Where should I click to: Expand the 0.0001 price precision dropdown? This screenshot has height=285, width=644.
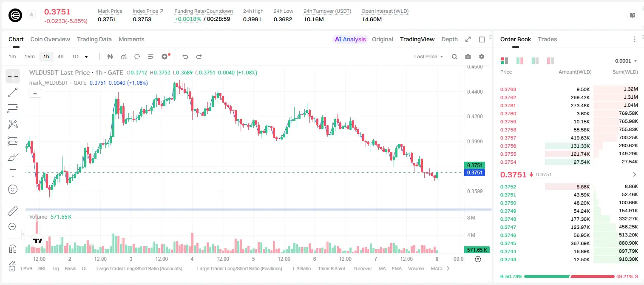pyautogui.click(x=626, y=61)
